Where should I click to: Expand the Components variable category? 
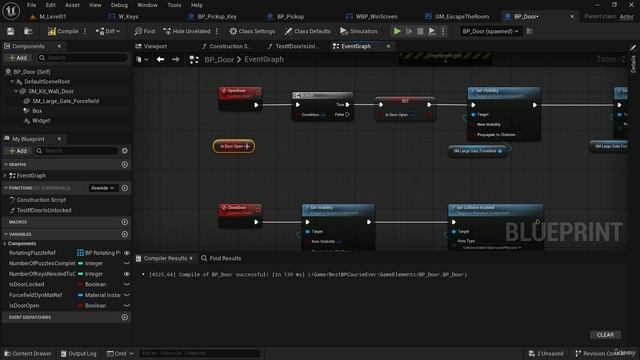(5, 244)
